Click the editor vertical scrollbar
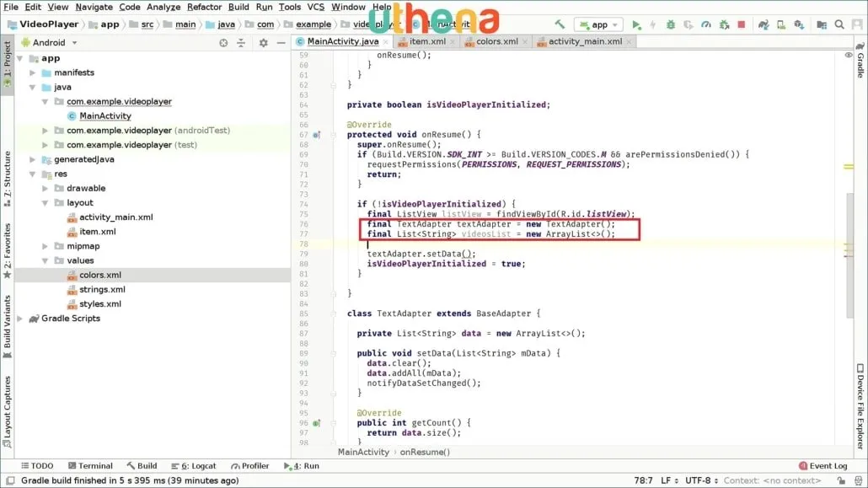868x488 pixels. [x=849, y=255]
